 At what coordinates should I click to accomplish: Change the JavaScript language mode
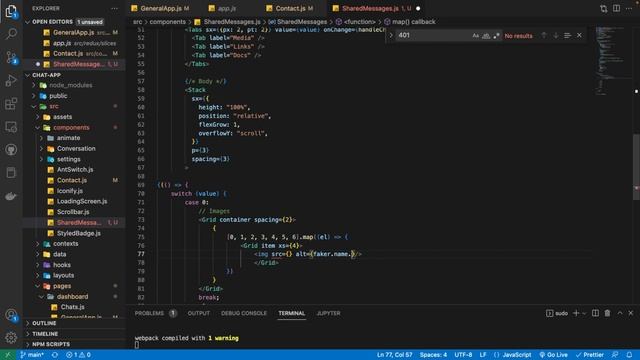pos(517,355)
